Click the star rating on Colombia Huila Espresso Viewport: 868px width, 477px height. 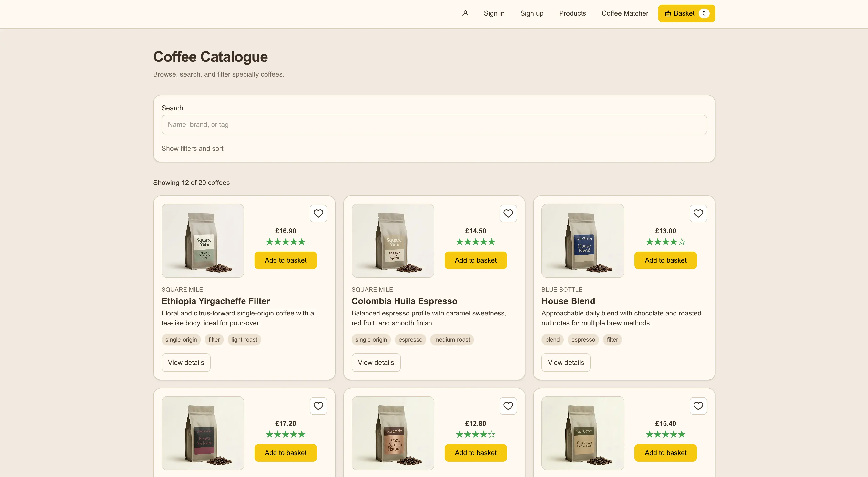(x=476, y=242)
